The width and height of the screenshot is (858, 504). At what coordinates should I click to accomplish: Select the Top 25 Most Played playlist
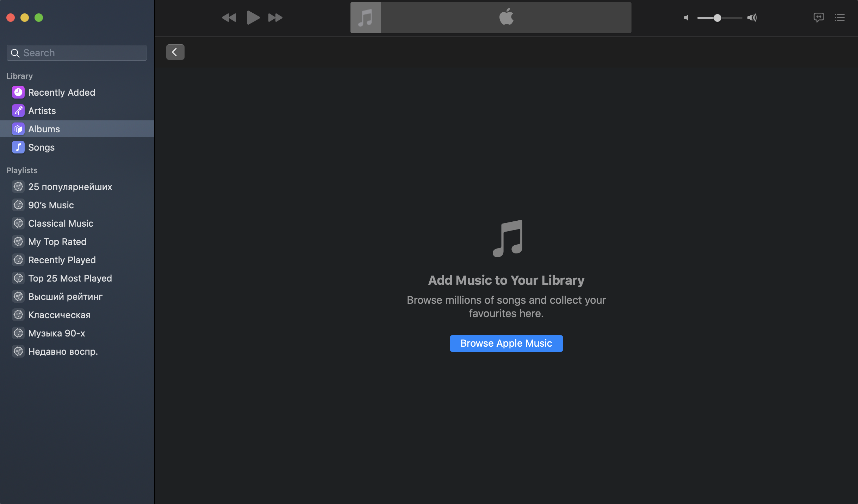click(x=70, y=278)
